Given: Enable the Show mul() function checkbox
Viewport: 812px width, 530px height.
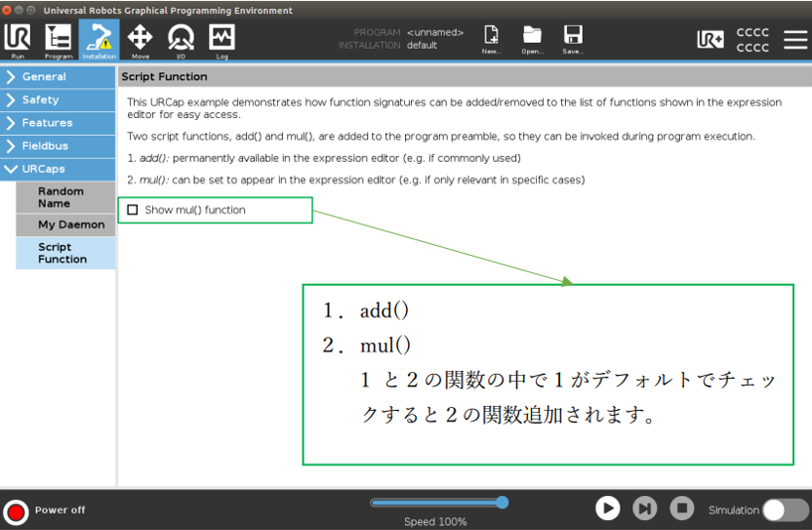Looking at the screenshot, I should click(133, 210).
